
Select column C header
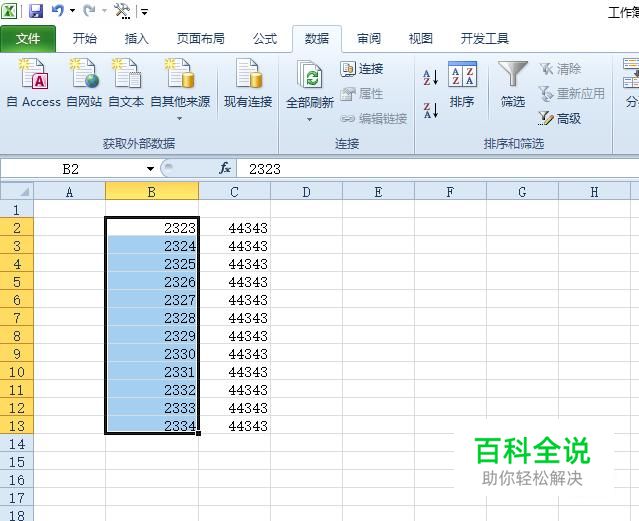click(234, 192)
